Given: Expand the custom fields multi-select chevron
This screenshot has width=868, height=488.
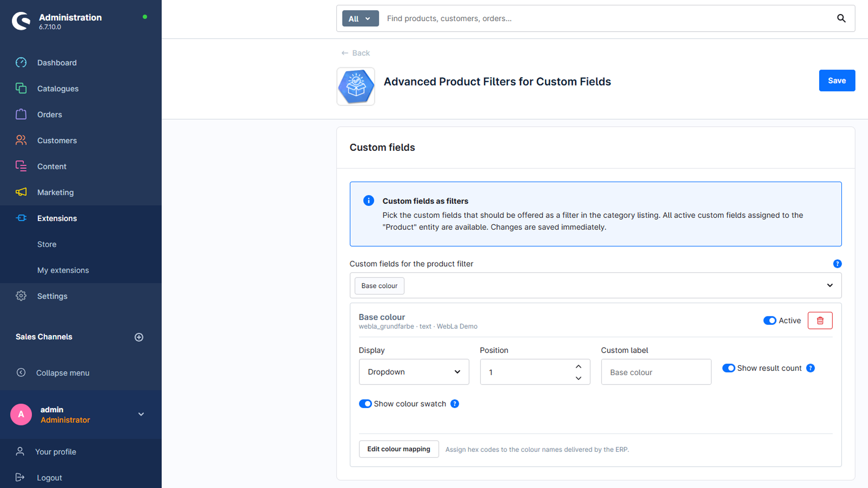Looking at the screenshot, I should (830, 286).
